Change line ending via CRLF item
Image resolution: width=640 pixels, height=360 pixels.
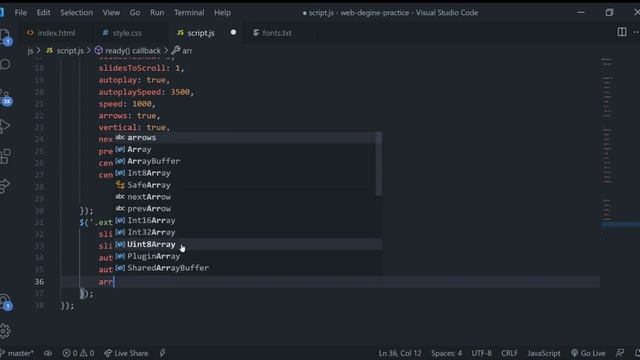point(509,353)
